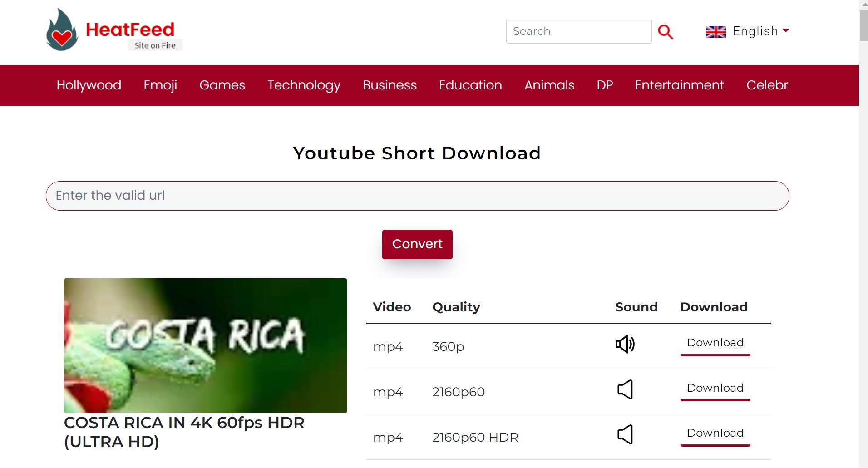Screen dimensions: 868x468
Task: Select the Education menu item
Action: coord(471,85)
